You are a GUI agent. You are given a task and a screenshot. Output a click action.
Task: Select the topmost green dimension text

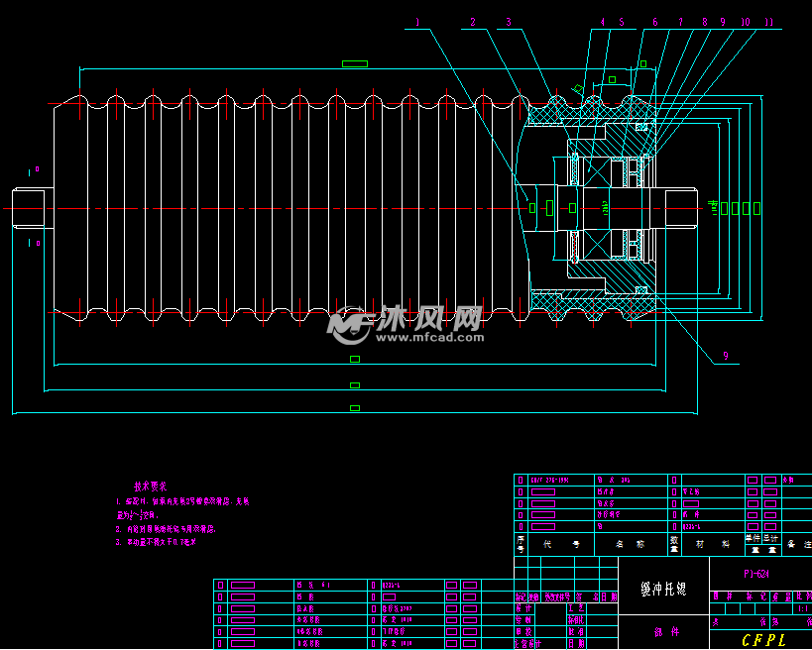(x=354, y=64)
